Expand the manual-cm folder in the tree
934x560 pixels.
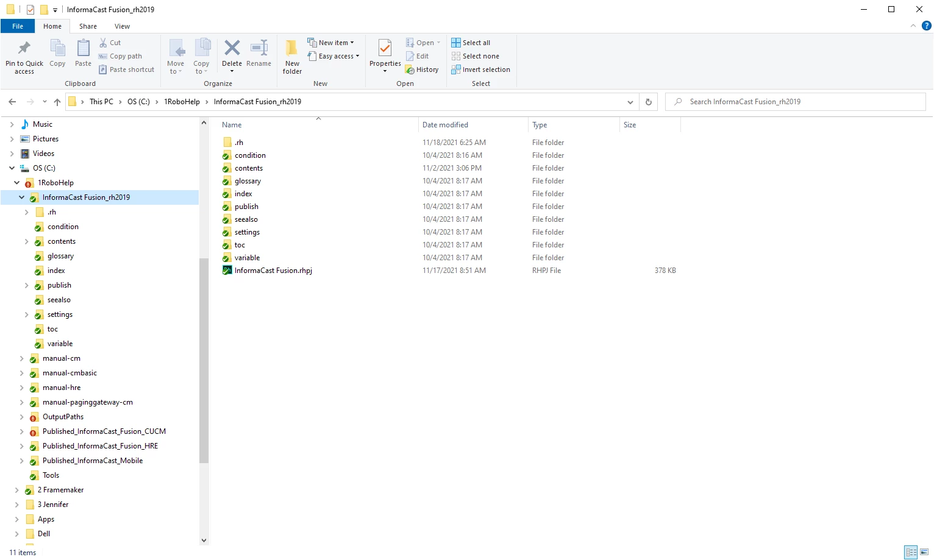(21, 358)
